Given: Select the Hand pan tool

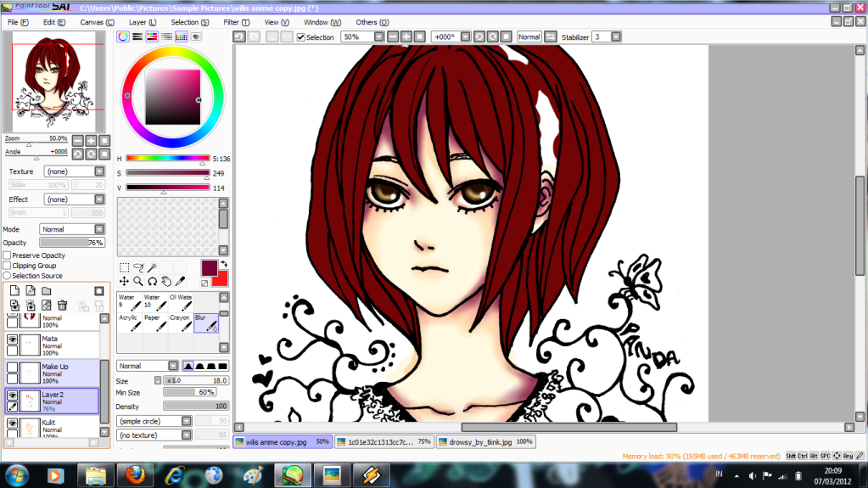Looking at the screenshot, I should pyautogui.click(x=166, y=281).
